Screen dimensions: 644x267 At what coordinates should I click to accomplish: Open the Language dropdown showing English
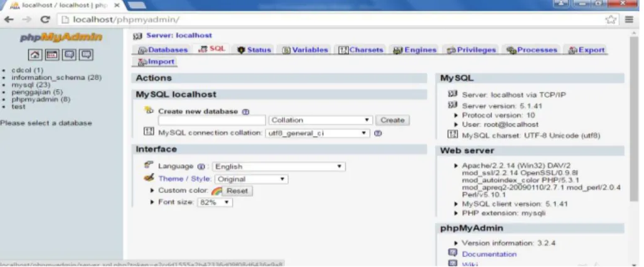[x=279, y=167]
